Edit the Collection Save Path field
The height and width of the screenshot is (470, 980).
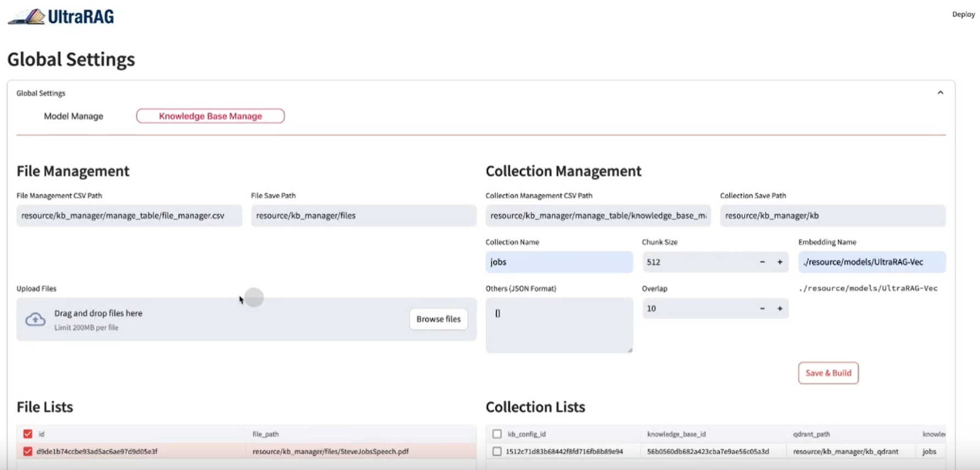click(x=833, y=215)
